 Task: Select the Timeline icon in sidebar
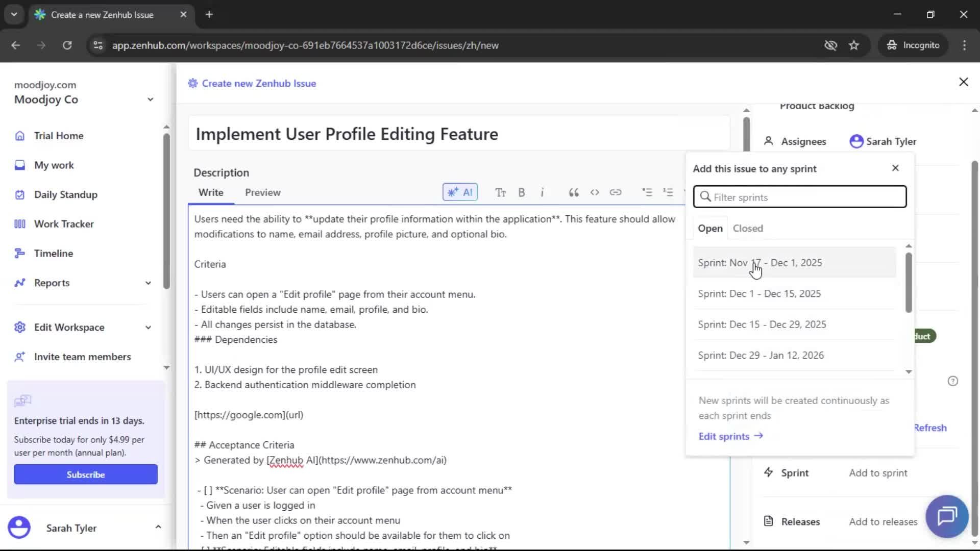pyautogui.click(x=19, y=253)
